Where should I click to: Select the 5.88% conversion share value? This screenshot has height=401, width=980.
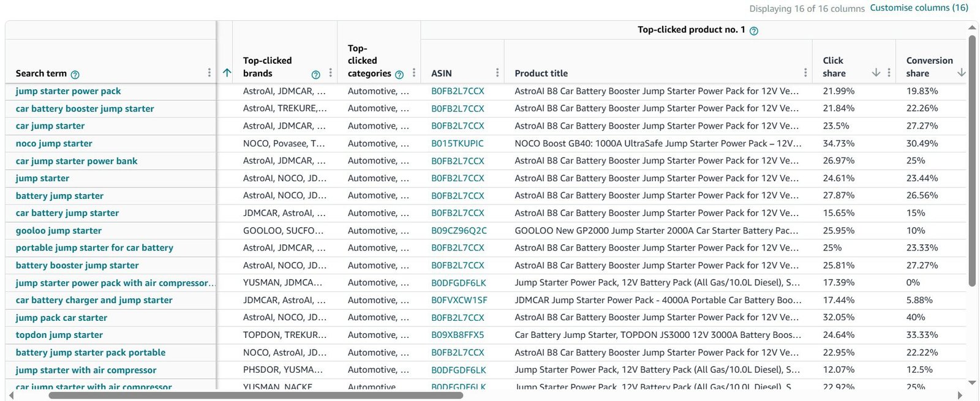(919, 301)
